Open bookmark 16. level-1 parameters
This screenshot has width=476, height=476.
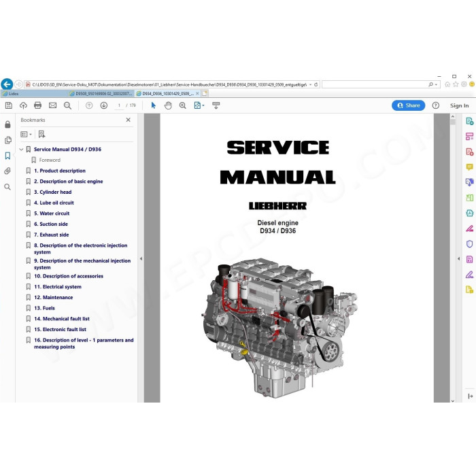[x=84, y=343]
